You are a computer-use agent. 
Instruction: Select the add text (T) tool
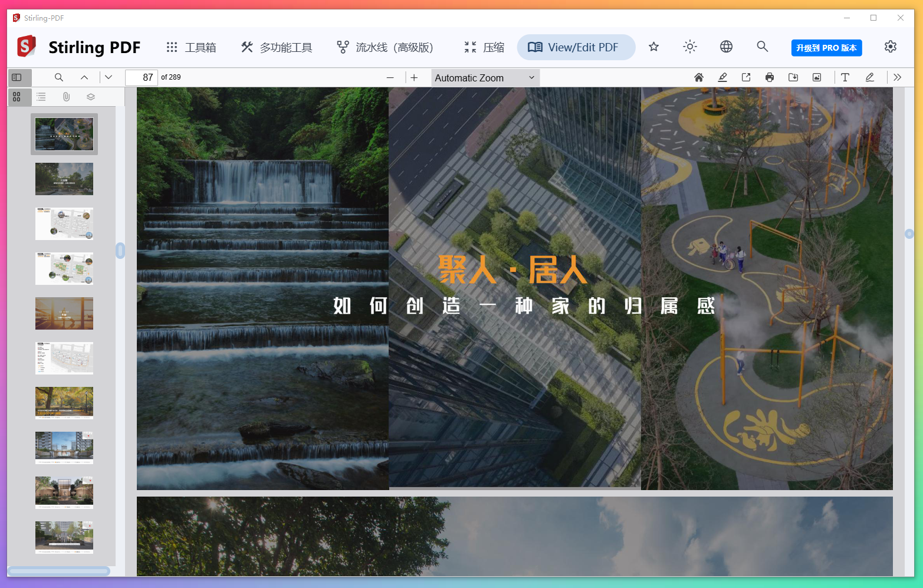(845, 77)
